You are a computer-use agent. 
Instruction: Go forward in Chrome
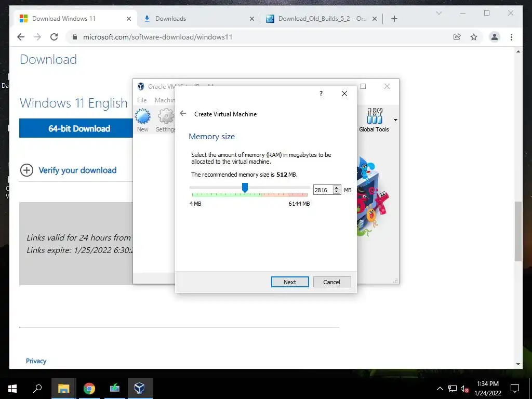point(37,37)
